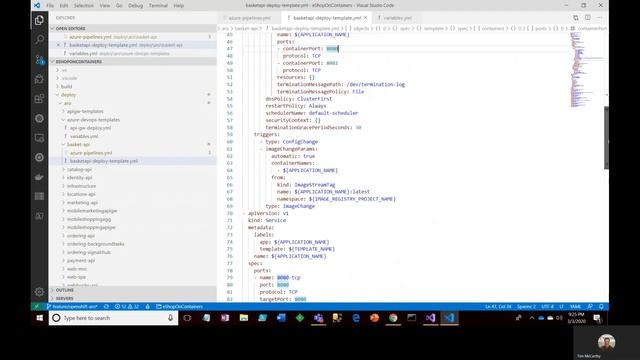Open the Windows action center
The height and width of the screenshot is (360, 640).
tap(597, 318)
